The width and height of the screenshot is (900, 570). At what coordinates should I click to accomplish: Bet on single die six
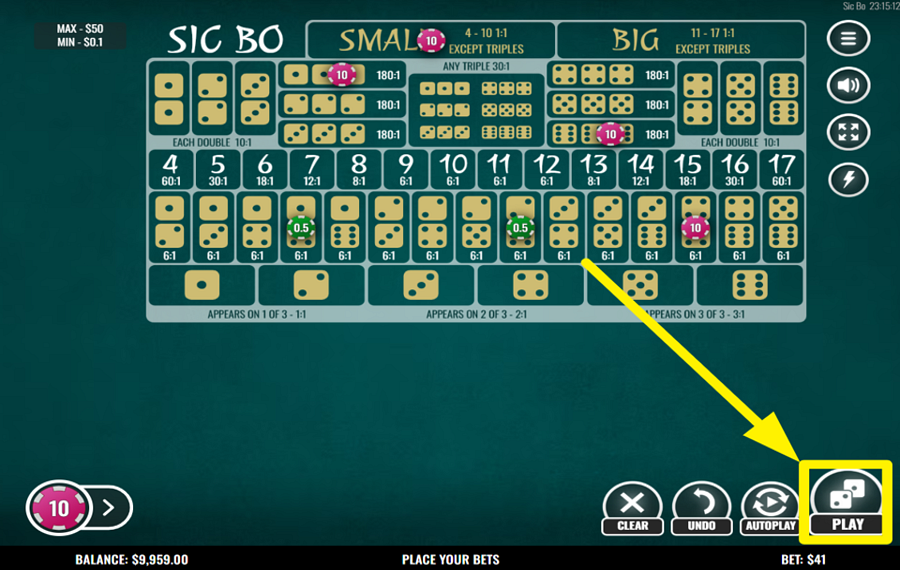point(750,285)
